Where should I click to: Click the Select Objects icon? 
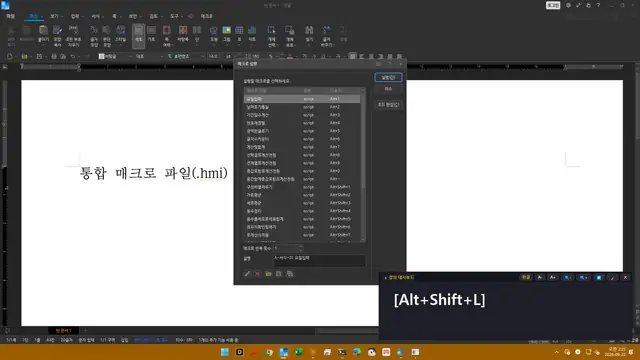pos(271,30)
